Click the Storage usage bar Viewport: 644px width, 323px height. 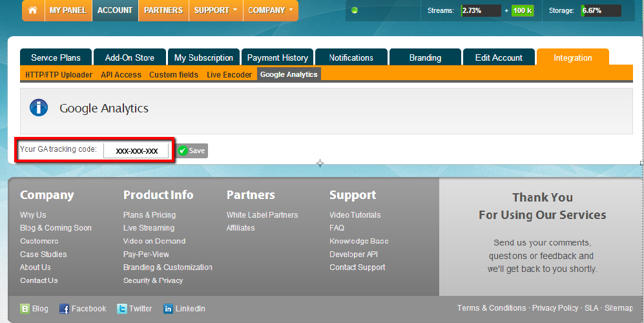click(601, 11)
